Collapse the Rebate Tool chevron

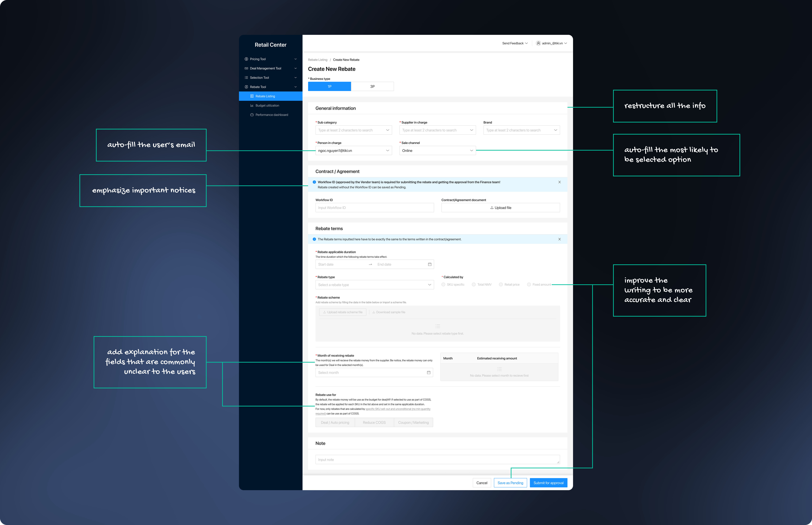[296, 87]
